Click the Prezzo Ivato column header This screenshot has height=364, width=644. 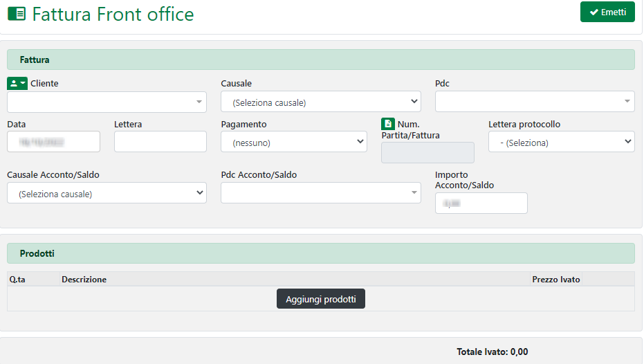pos(555,280)
